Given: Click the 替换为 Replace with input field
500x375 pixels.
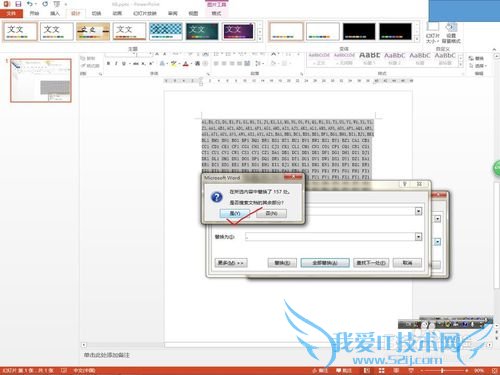Looking at the screenshot, I should coord(330,237).
